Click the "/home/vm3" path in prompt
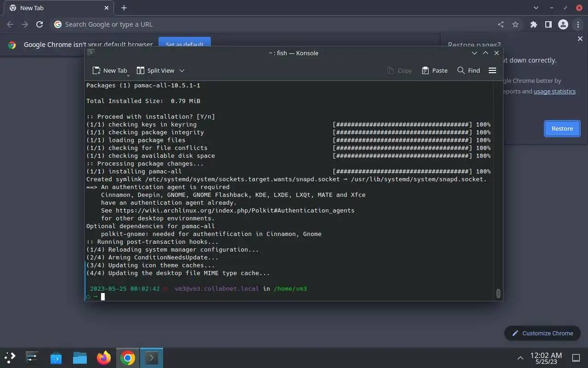The image size is (588, 368). coord(290,288)
